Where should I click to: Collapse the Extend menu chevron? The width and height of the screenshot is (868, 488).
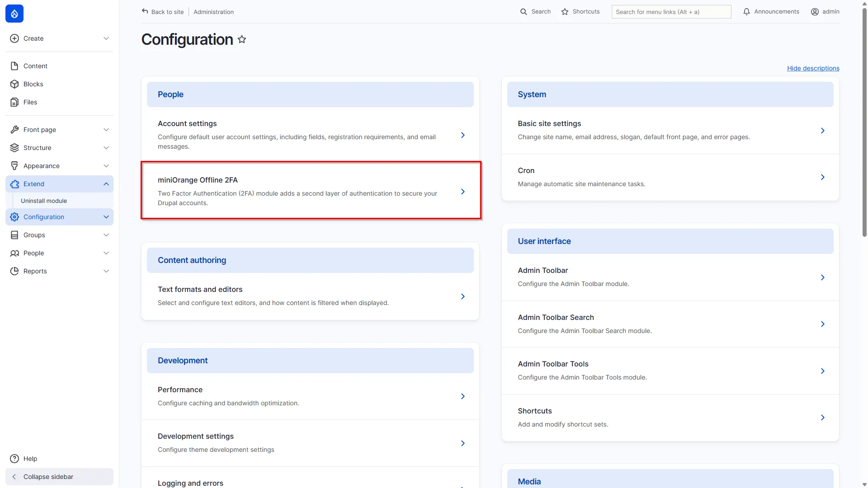pyautogui.click(x=106, y=184)
